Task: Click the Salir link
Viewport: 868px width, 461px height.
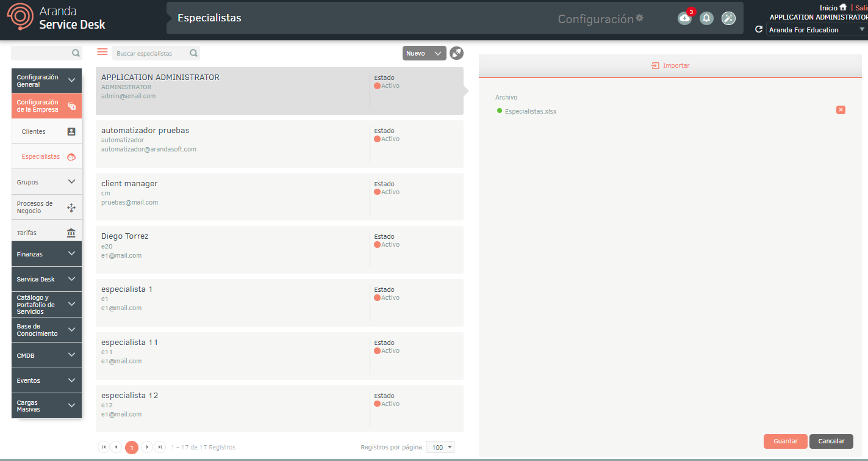Action: pos(861,8)
